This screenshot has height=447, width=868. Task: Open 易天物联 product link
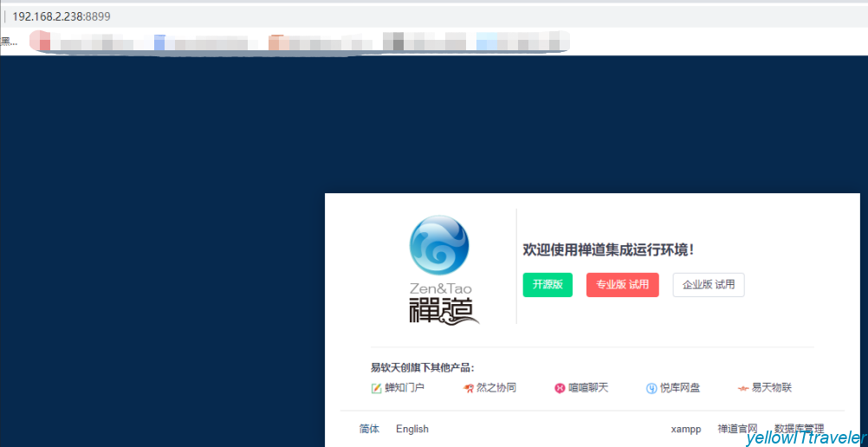tap(772, 388)
